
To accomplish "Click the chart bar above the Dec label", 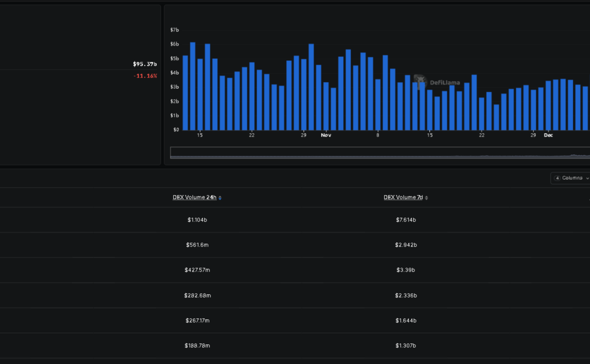I will (548, 105).
